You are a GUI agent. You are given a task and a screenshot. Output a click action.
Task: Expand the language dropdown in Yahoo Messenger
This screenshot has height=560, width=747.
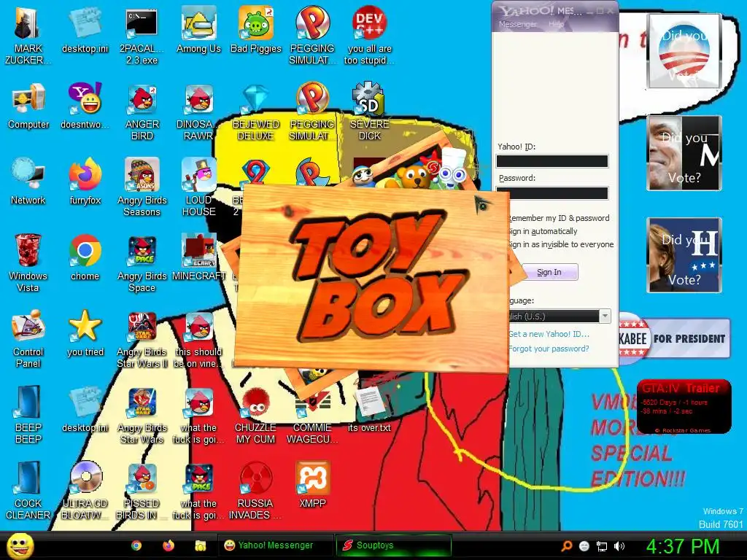tap(605, 316)
